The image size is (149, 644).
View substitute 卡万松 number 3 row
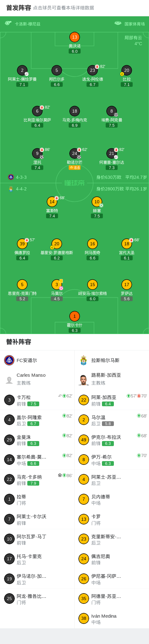tap(37, 400)
